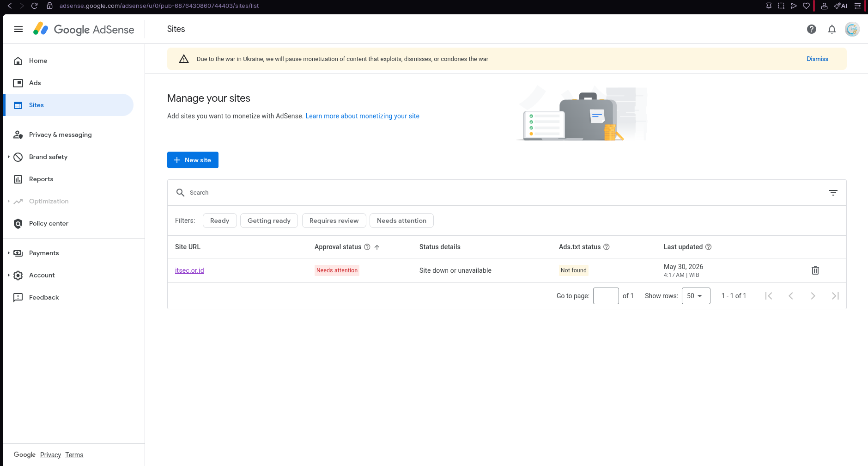
Task: Open Learn more about monetizing your site
Action: [x=362, y=116]
